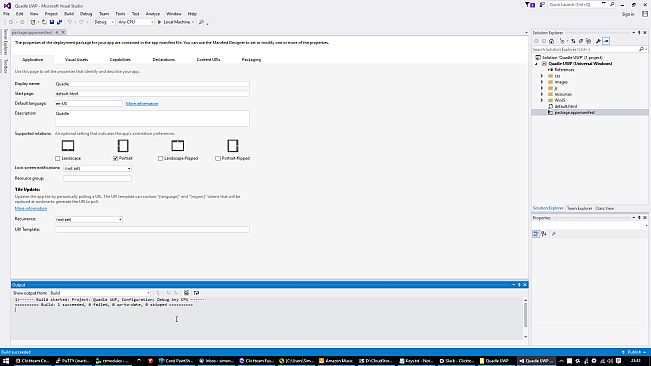
Task: Open Properties wrench icon in Solution Explorer
Action: [x=598, y=41]
